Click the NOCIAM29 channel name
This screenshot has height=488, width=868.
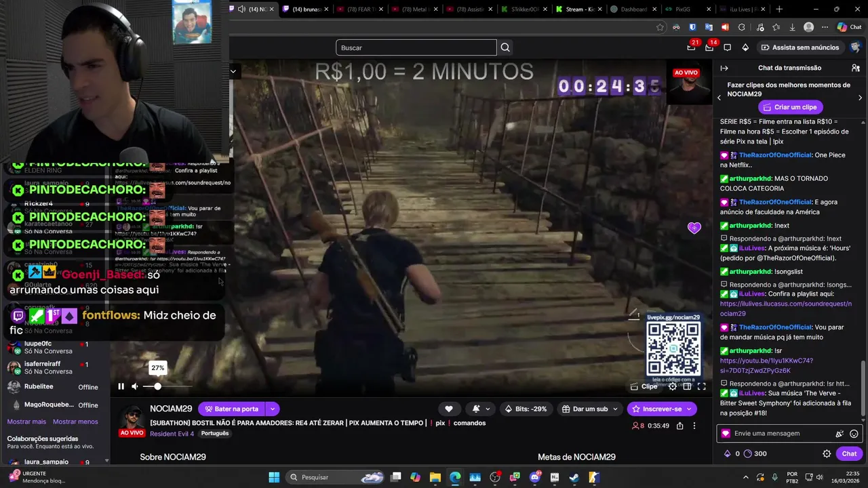pos(171,409)
